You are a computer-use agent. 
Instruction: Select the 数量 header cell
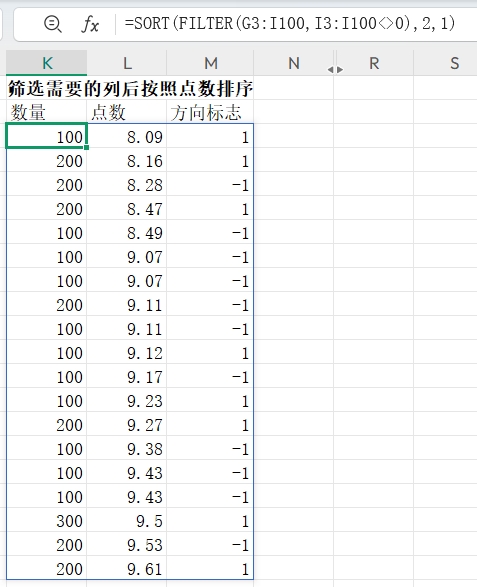tap(46, 112)
